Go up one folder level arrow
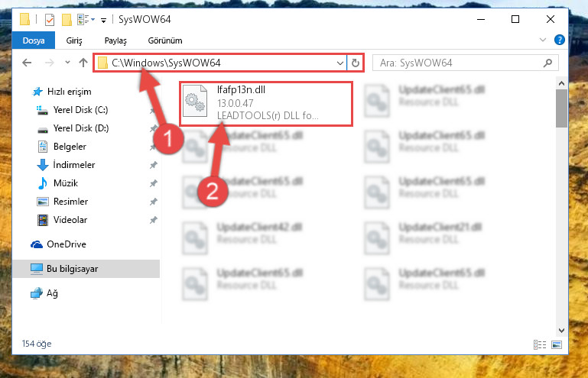This screenshot has height=378, width=588. click(83, 63)
